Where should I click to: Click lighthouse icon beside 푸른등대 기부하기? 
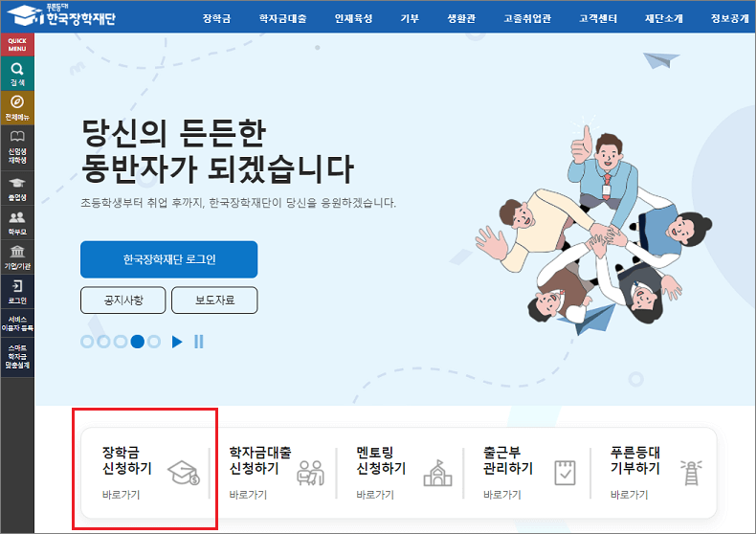pos(691,473)
